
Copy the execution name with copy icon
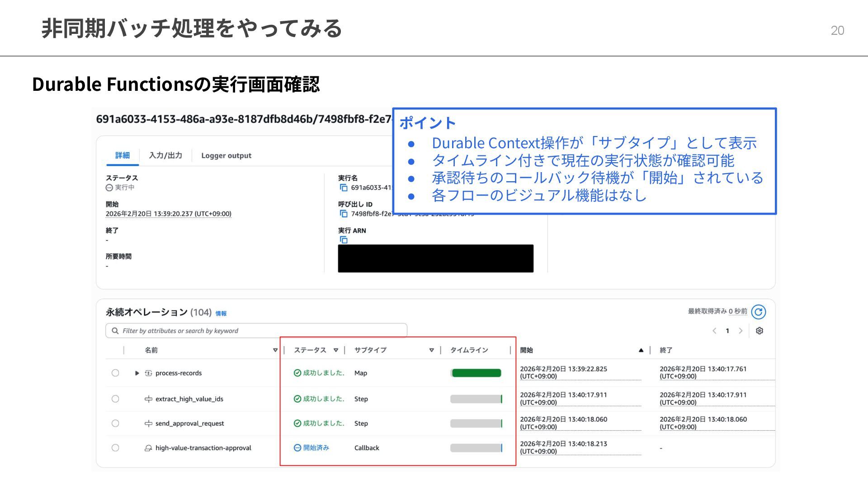coord(344,188)
